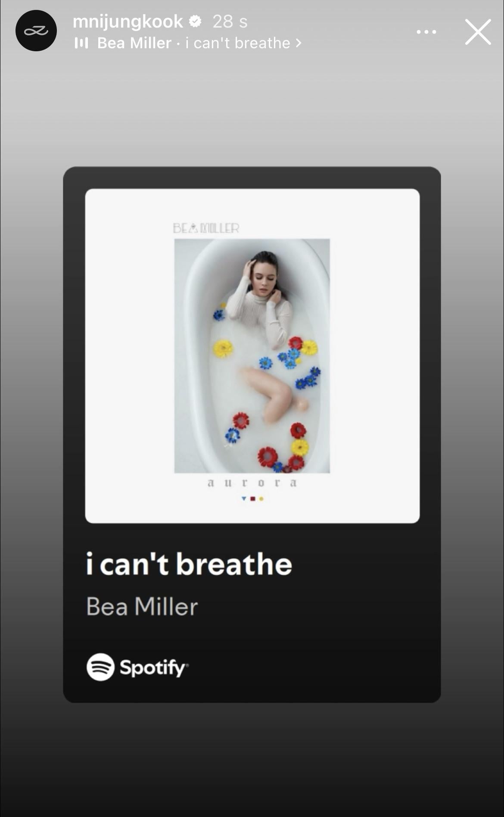Click the blue triangle below aurora text
Viewport: 504px width, 817px height.
(244, 499)
